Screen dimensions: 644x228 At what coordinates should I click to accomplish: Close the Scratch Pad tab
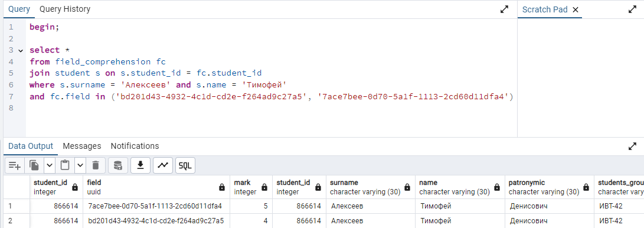(x=575, y=10)
